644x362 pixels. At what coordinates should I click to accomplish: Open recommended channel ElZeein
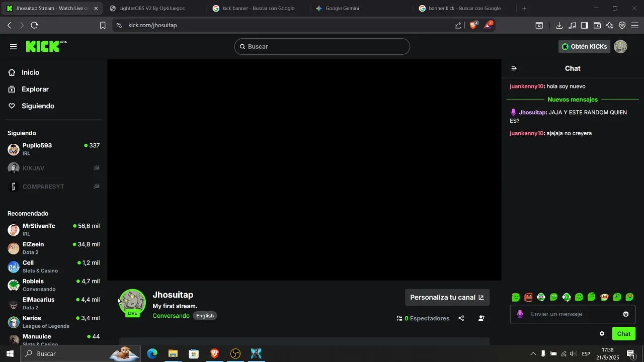[x=54, y=248]
